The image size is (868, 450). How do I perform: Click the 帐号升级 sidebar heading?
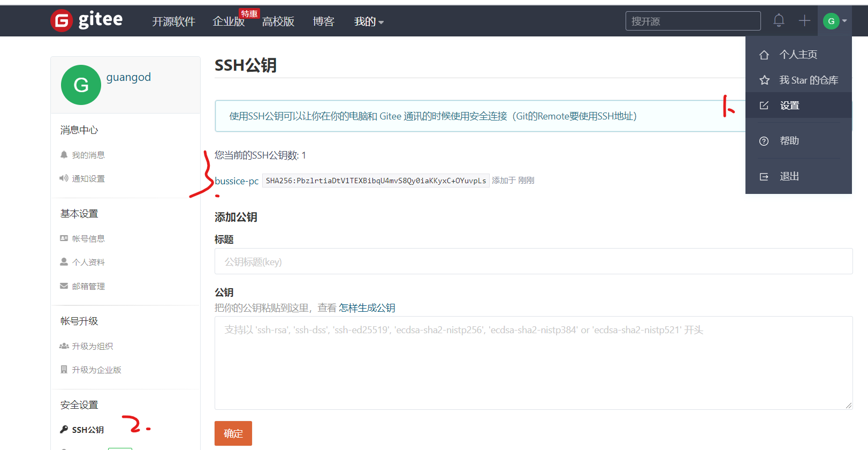click(79, 321)
